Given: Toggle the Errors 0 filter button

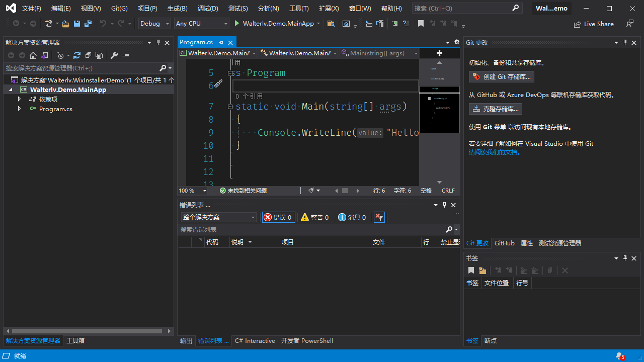Looking at the screenshot, I should 278,217.
